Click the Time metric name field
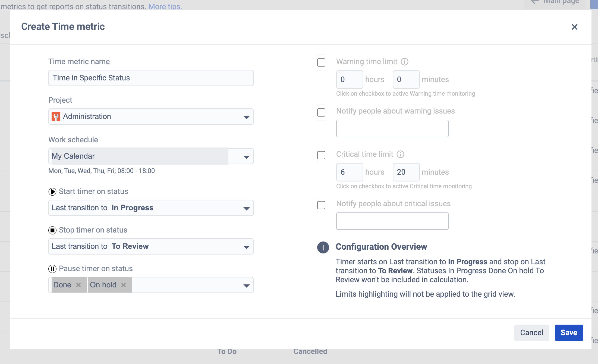This screenshot has width=598, height=364. [x=151, y=78]
